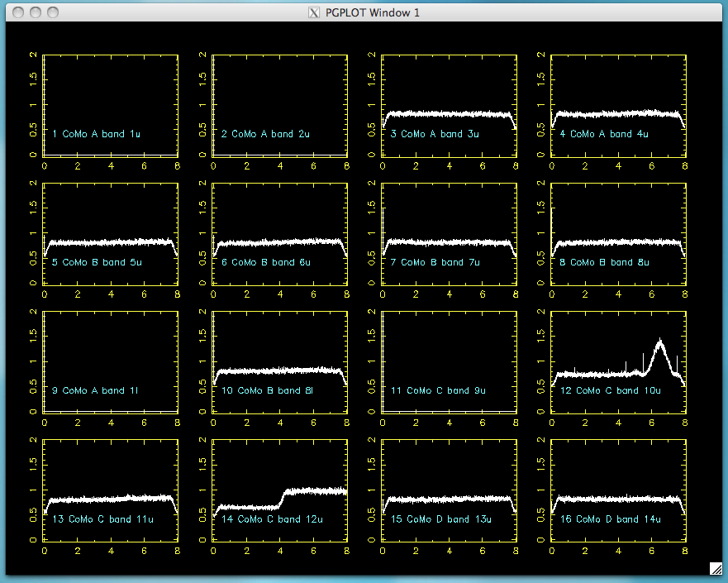
Task: Select the '3 CoMo A band 3u' panel
Action: pos(449,105)
